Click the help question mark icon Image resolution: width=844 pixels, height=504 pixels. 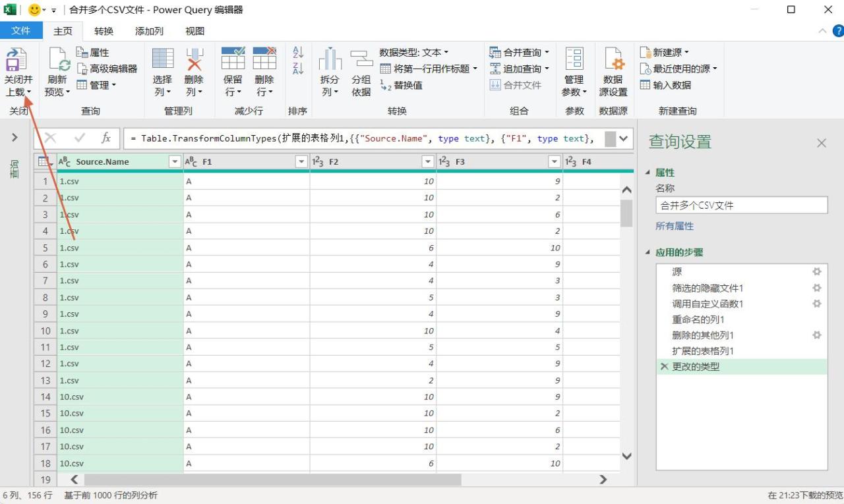pos(838,31)
